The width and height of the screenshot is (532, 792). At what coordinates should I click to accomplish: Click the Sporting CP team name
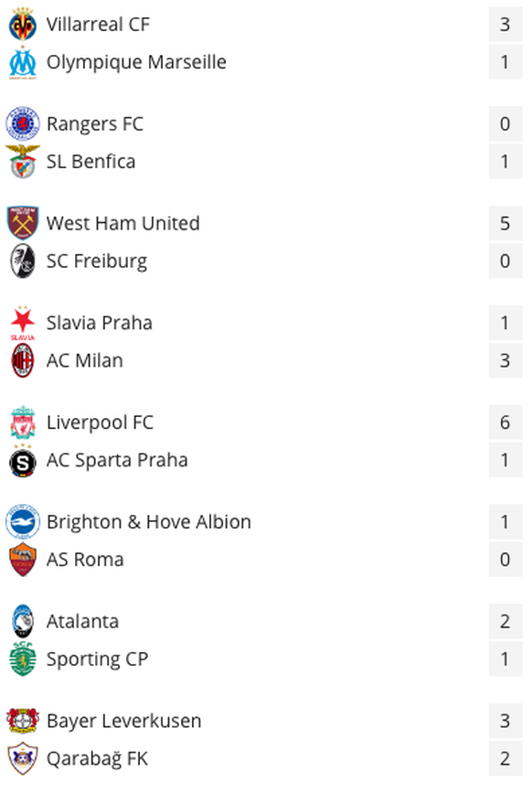click(98, 659)
